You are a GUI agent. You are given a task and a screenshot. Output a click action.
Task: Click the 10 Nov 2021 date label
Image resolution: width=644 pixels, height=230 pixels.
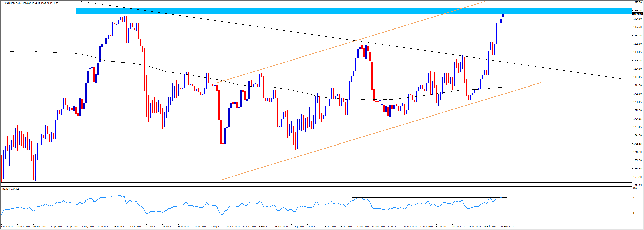point(362,227)
